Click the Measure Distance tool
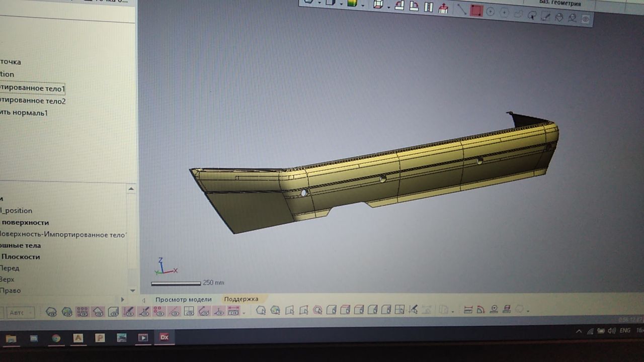Screen dimensions: 644x362 (x=468, y=310)
